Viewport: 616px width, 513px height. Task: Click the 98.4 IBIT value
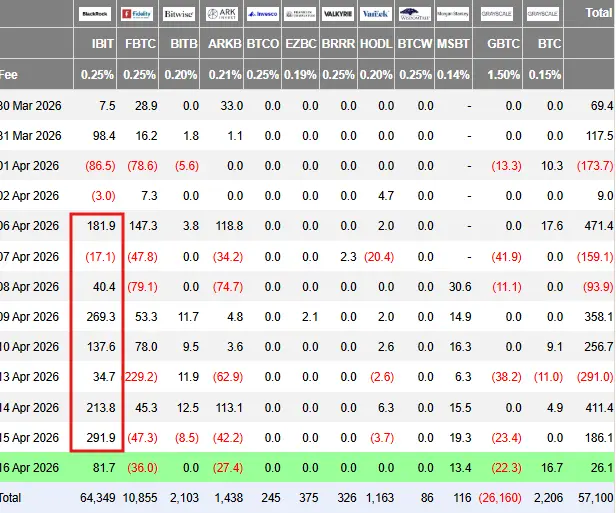pos(103,136)
